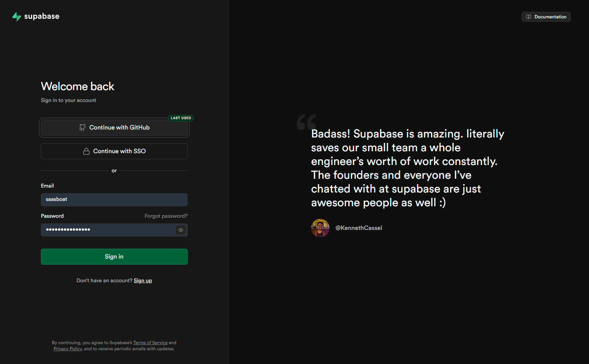The height and width of the screenshot is (364, 589).
Task: Click the book icon in Documentation button
Action: (x=528, y=17)
